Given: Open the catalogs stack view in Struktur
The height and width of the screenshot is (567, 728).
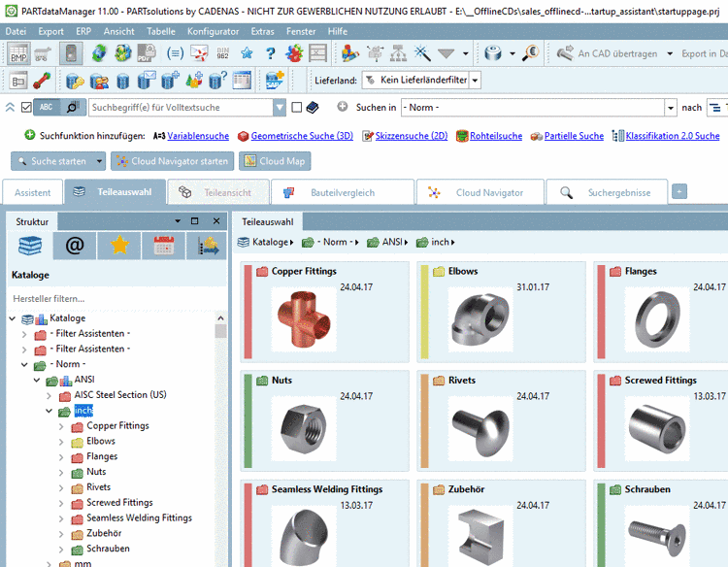Looking at the screenshot, I should point(30,246).
